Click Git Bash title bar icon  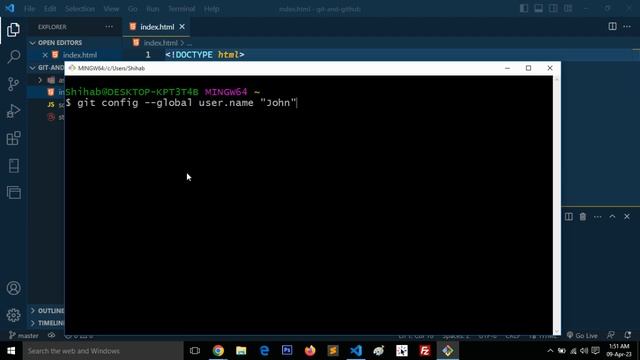click(x=72, y=68)
